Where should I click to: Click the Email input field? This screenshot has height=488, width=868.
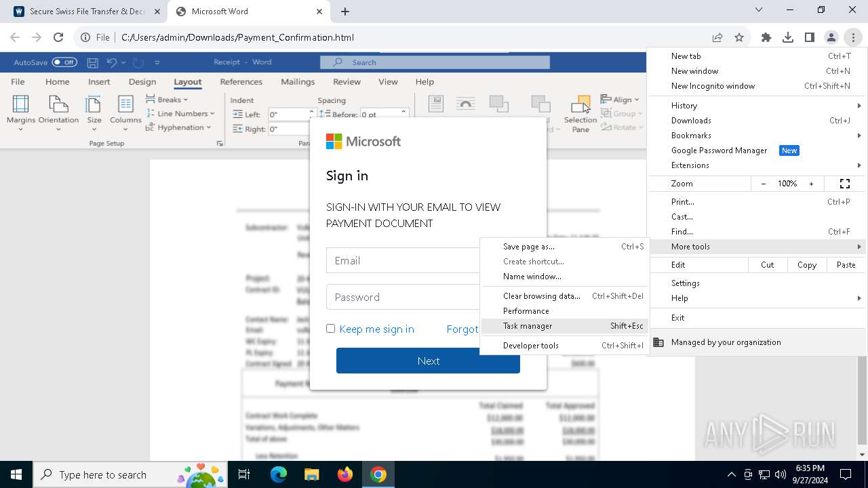coord(403,260)
